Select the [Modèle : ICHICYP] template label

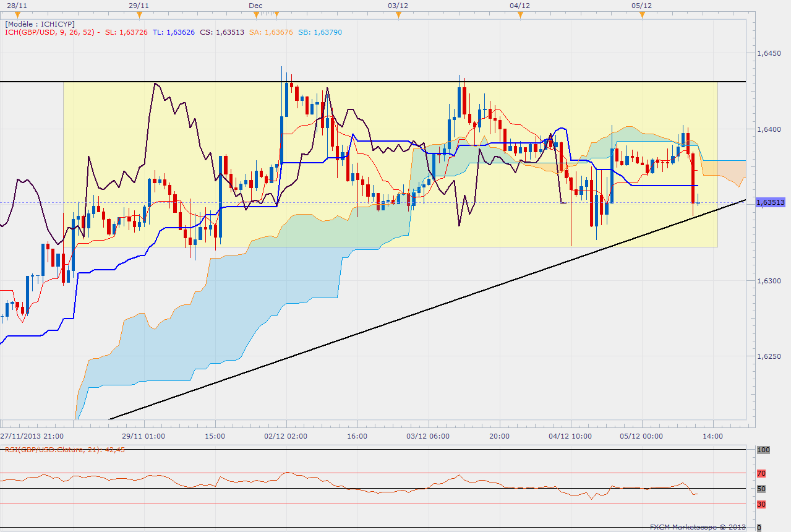[x=40, y=24]
